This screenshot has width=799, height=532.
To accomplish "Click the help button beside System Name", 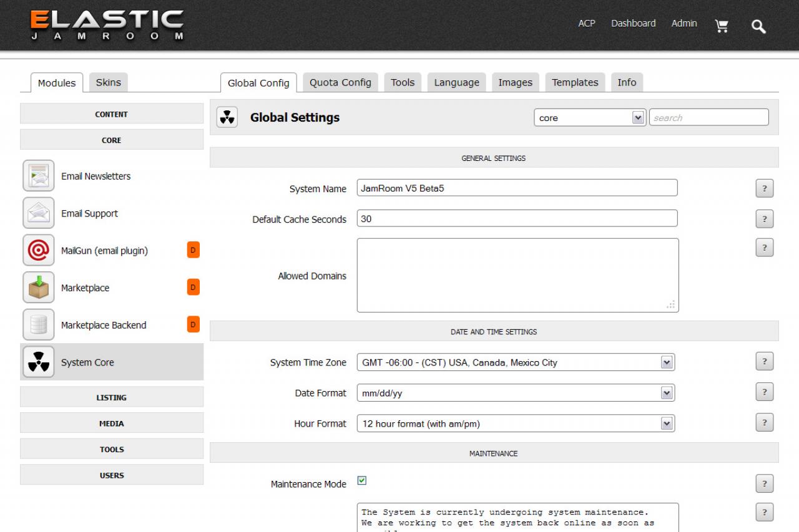I will 764,188.
